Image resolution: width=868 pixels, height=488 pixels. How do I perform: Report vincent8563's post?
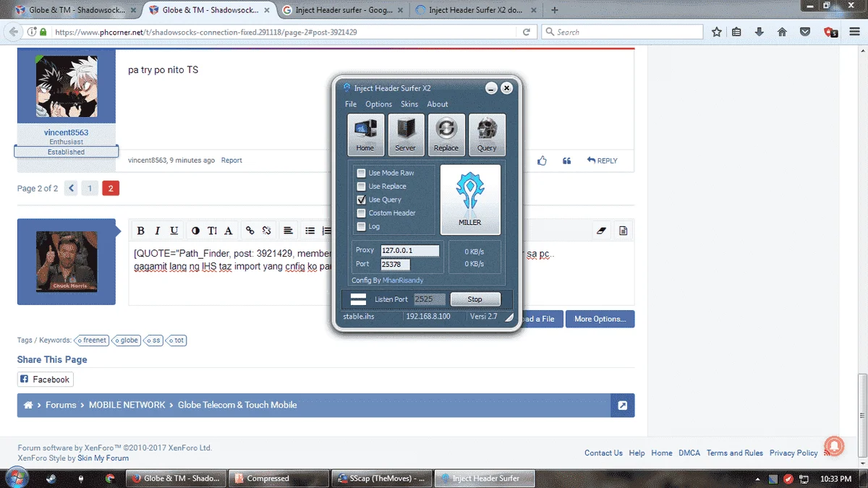point(231,160)
